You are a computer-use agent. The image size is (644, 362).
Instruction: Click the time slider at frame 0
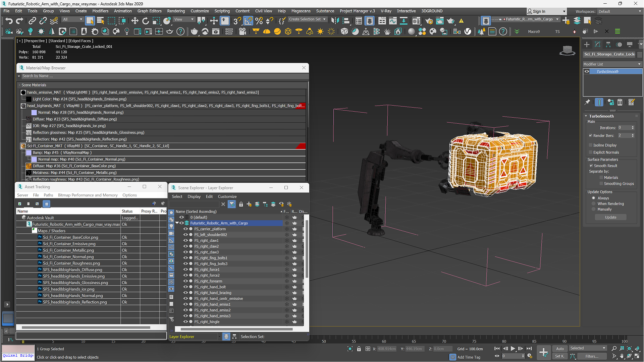point(23,342)
